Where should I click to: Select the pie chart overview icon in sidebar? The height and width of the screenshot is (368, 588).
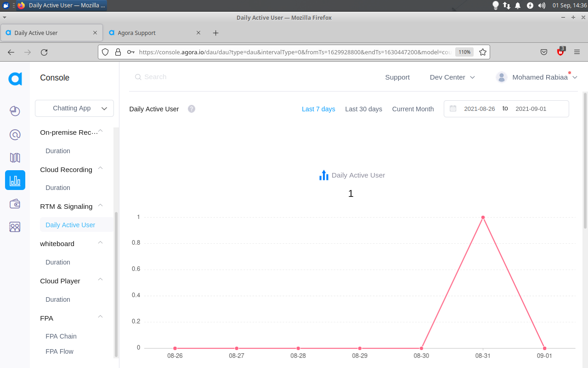click(x=15, y=111)
